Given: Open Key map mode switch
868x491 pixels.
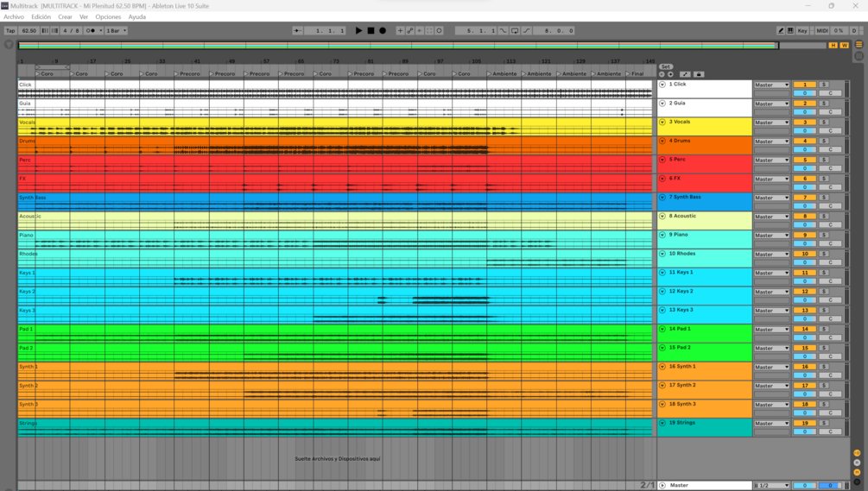Looking at the screenshot, I should point(802,31).
